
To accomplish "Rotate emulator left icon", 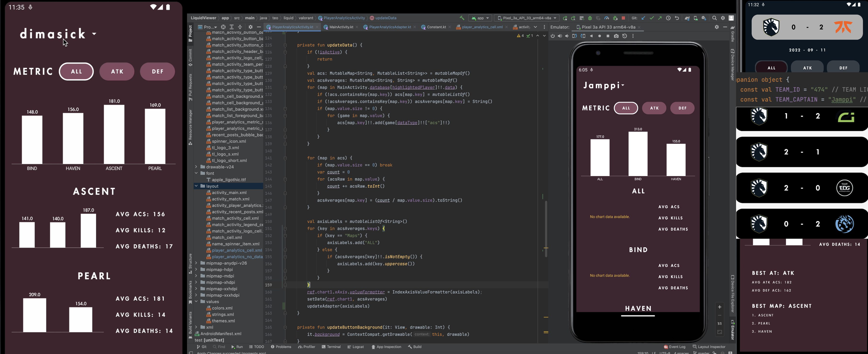I will [x=574, y=36].
